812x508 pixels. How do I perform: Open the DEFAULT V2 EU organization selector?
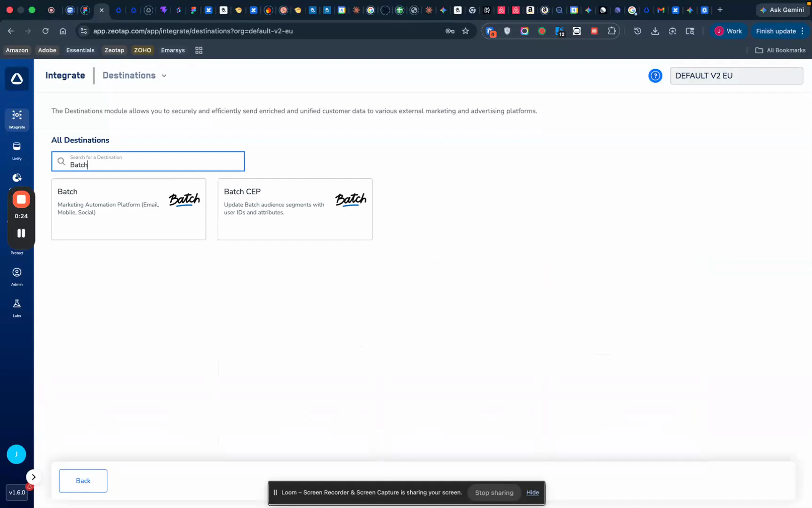736,76
